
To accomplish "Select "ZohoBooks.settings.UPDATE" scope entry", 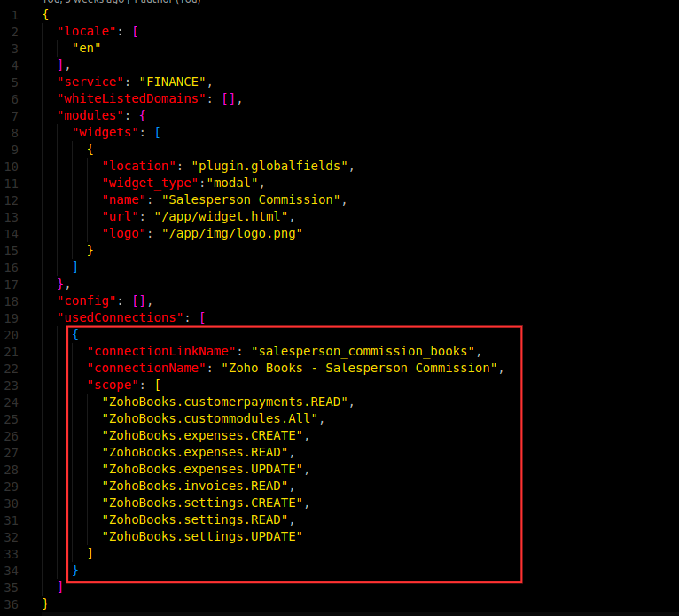I will (x=202, y=537).
